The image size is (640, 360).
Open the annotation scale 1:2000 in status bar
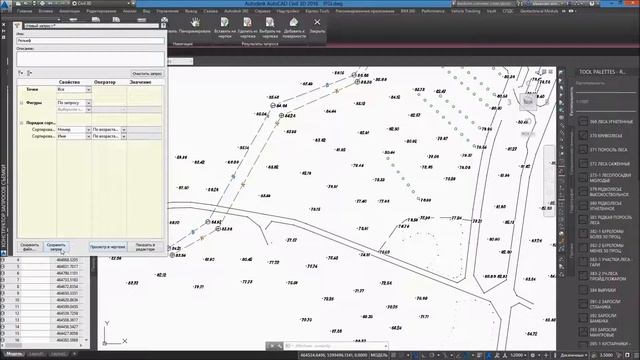[x=519, y=356]
